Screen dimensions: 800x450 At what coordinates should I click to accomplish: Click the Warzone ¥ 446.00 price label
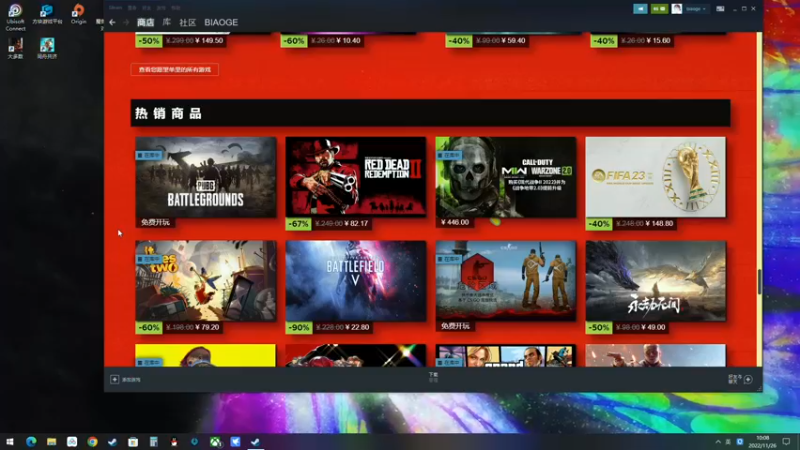click(x=455, y=222)
